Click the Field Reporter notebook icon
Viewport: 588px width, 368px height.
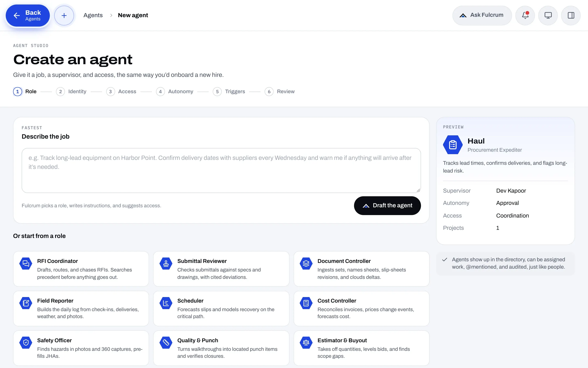(26, 303)
